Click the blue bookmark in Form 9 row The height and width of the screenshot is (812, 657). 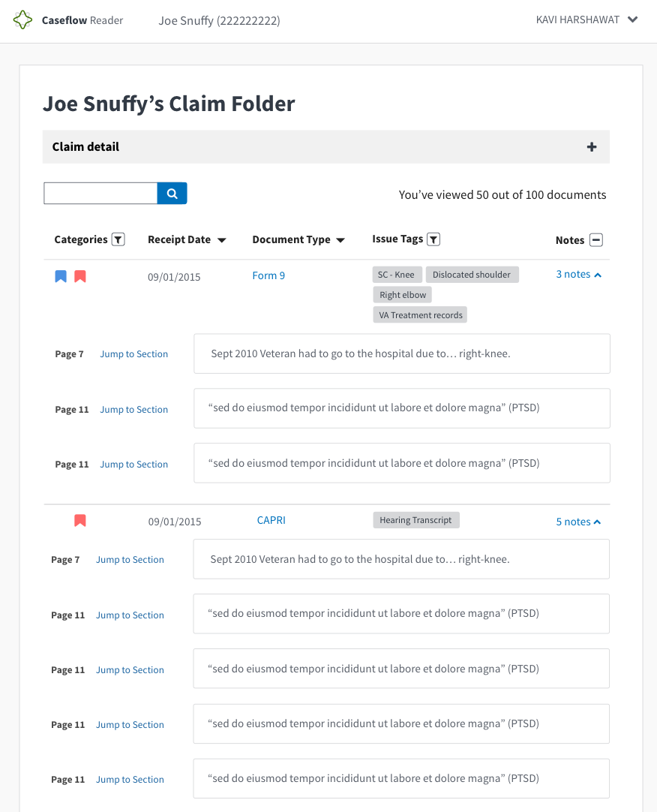point(61,276)
